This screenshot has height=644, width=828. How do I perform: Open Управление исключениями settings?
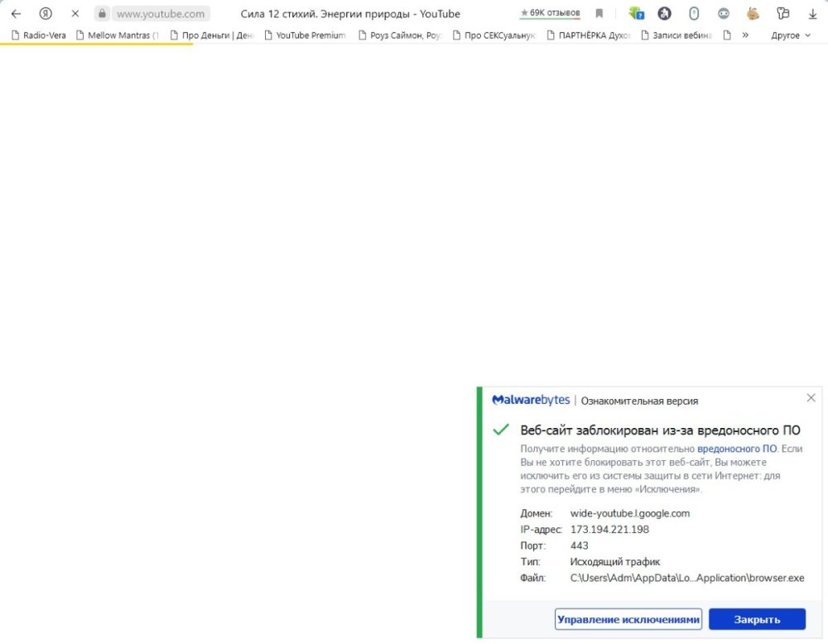pos(628,618)
